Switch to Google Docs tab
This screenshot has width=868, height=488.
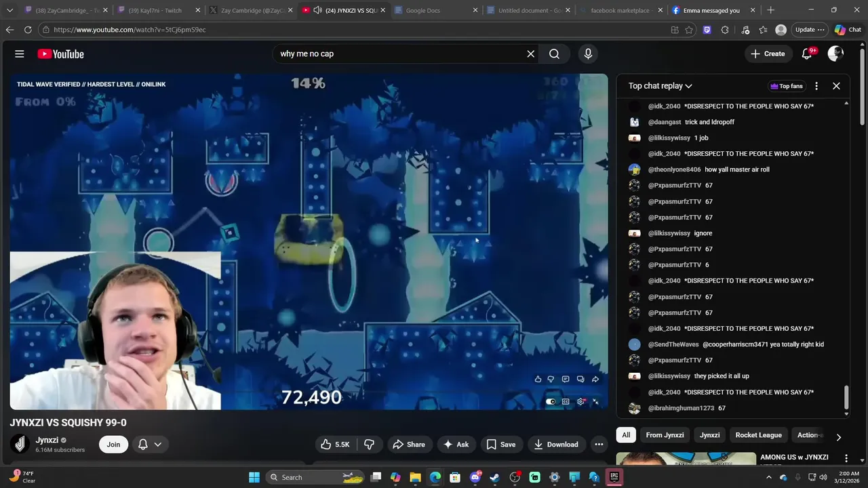coord(435,10)
